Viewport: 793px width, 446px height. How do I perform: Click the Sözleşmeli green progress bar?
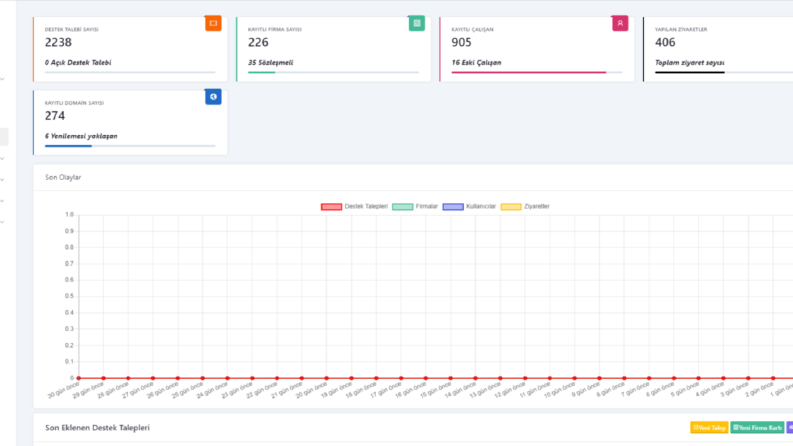(261, 72)
